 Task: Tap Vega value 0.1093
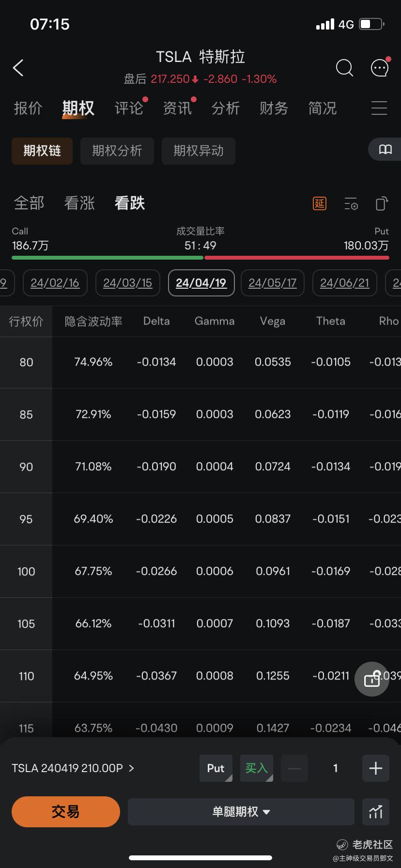click(x=273, y=624)
